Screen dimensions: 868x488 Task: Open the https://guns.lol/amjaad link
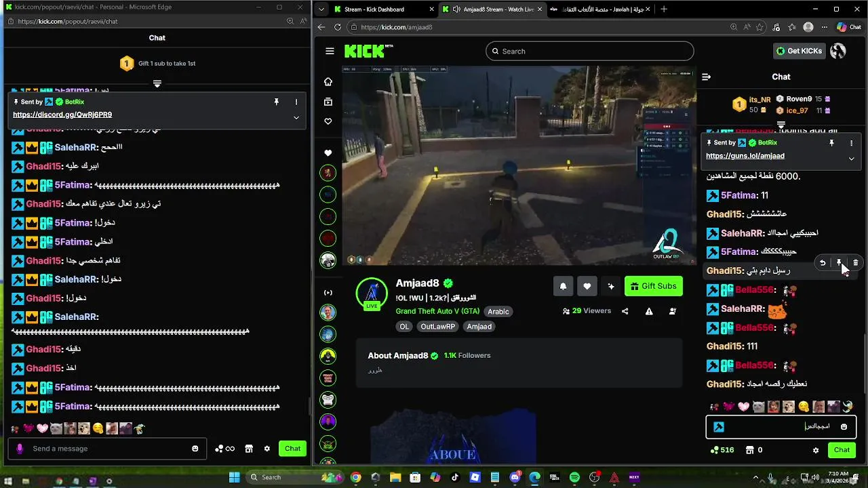[745, 156]
